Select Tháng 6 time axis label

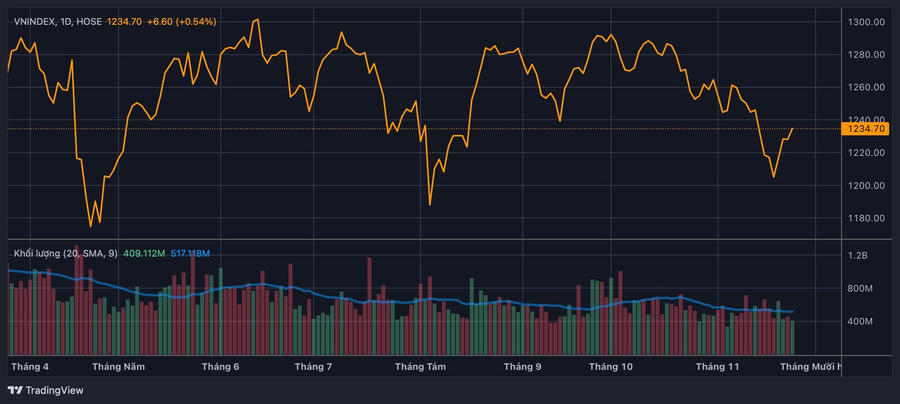(x=220, y=367)
